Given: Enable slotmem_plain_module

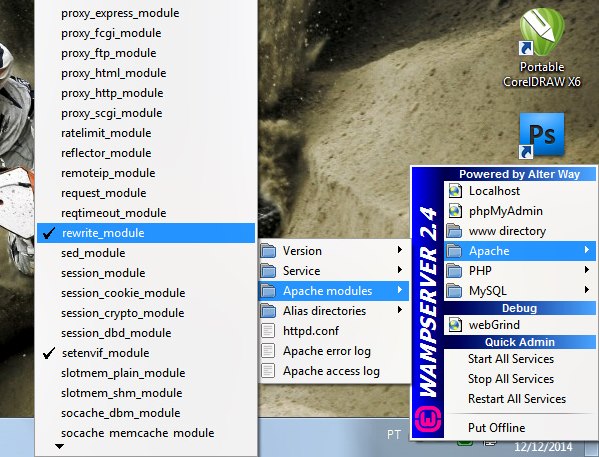Looking at the screenshot, I should (x=146, y=373).
